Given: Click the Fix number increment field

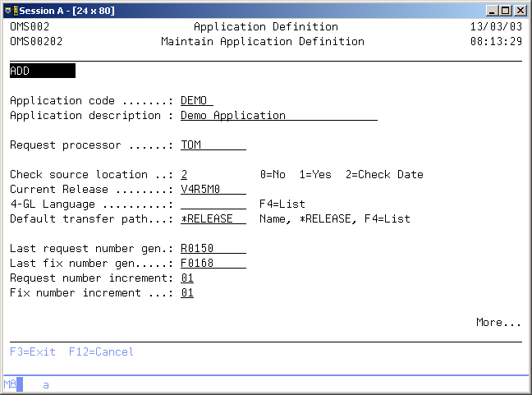Looking at the screenshot, I should click(x=187, y=293).
